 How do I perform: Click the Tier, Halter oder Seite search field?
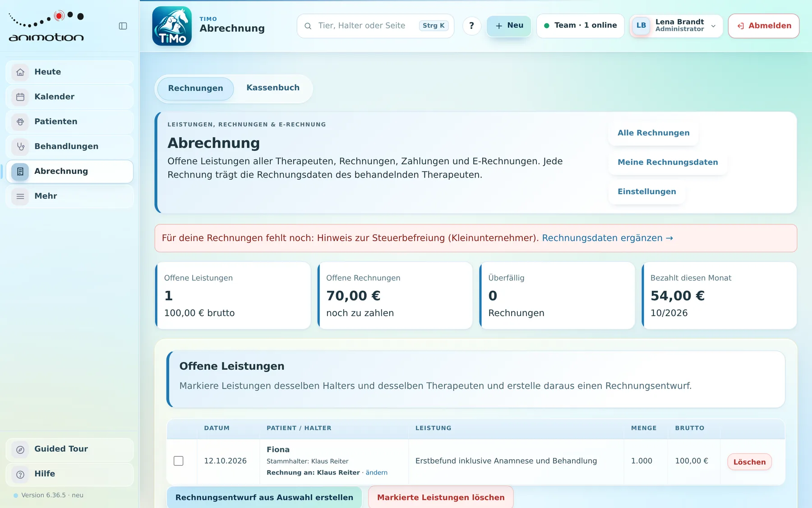(x=375, y=26)
